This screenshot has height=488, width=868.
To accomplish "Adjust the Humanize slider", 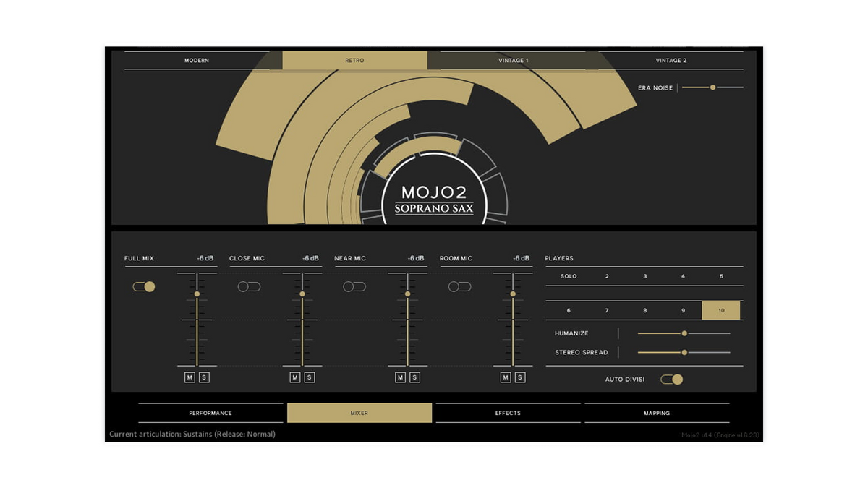I will tap(684, 333).
